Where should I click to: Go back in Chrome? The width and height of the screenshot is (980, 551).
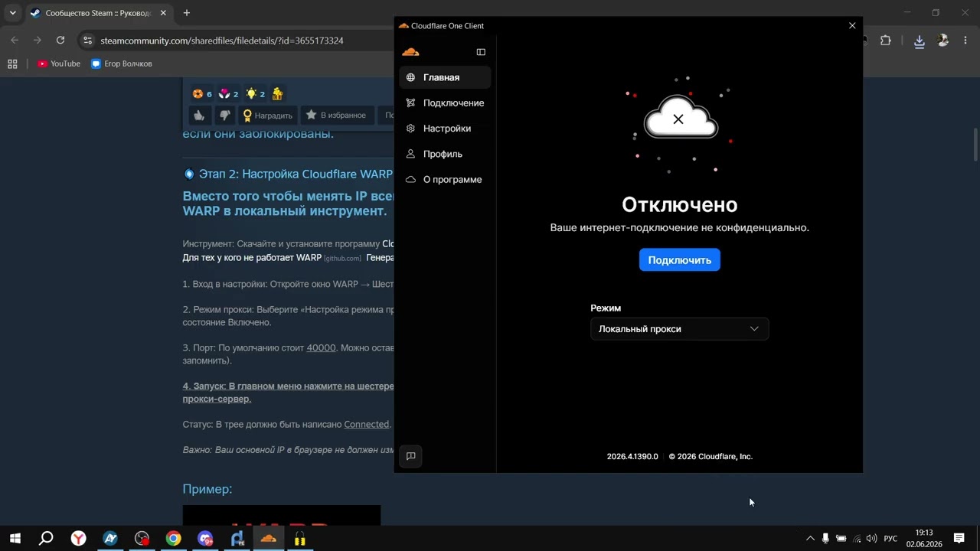[x=15, y=41]
